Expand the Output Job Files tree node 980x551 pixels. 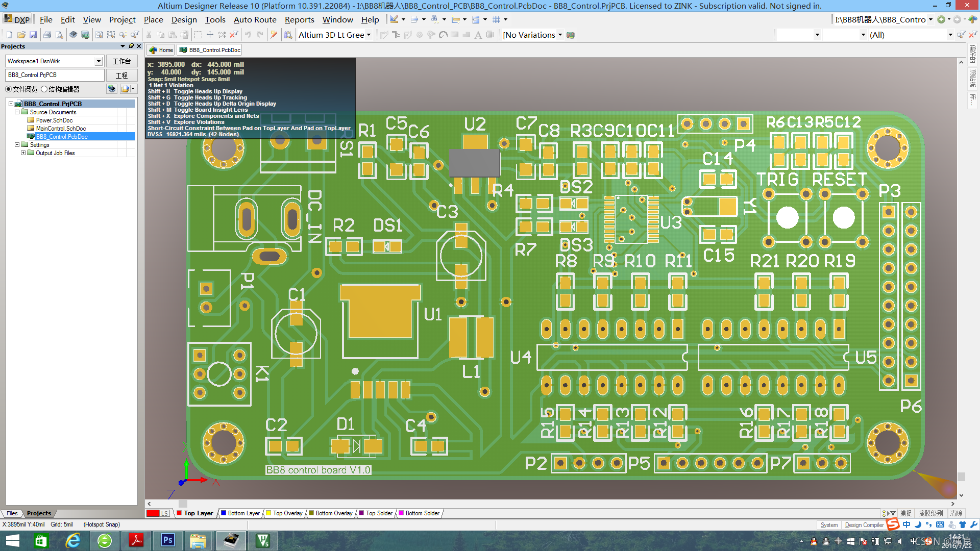(x=23, y=153)
